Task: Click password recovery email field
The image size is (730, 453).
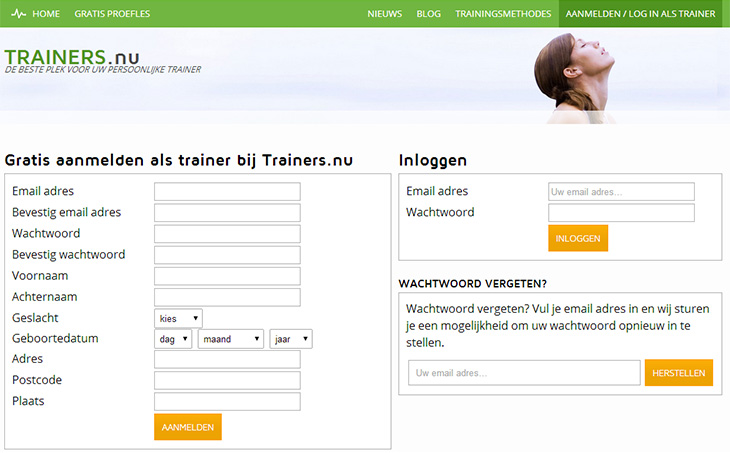Action: coord(524,372)
